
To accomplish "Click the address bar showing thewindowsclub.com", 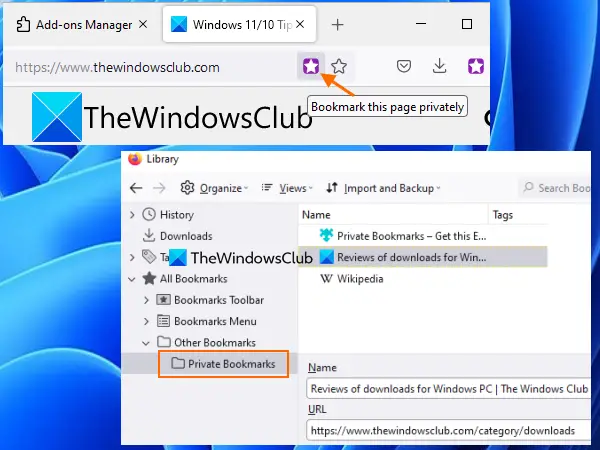I will point(153,67).
